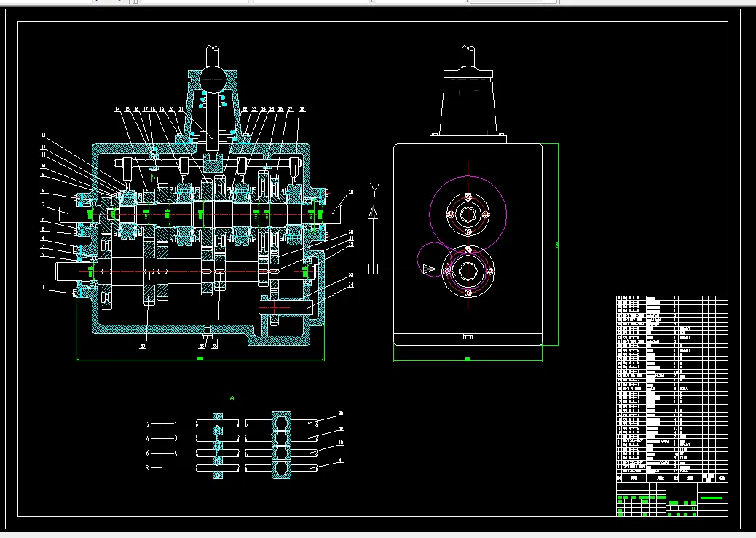
Task: Select part callout number "27"
Action: pyautogui.click(x=290, y=109)
